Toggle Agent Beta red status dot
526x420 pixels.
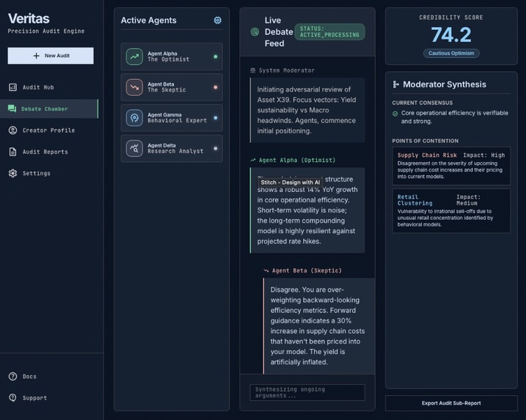point(216,87)
